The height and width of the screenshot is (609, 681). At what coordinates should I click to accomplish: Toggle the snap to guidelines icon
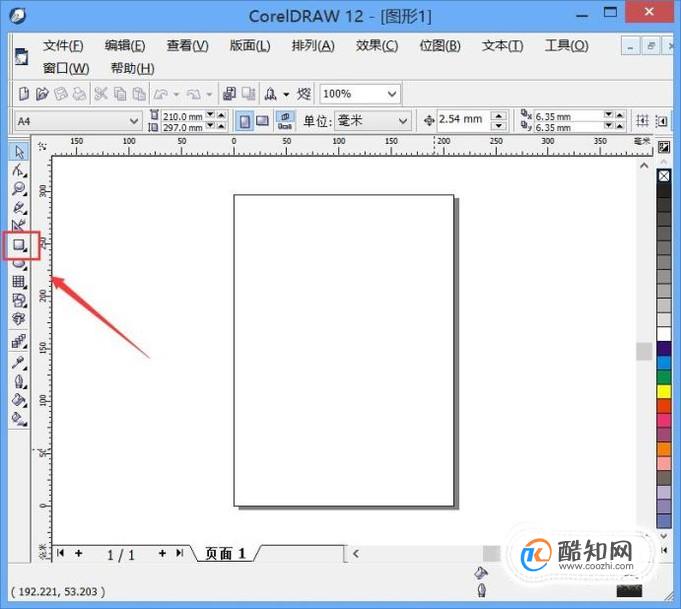click(661, 121)
